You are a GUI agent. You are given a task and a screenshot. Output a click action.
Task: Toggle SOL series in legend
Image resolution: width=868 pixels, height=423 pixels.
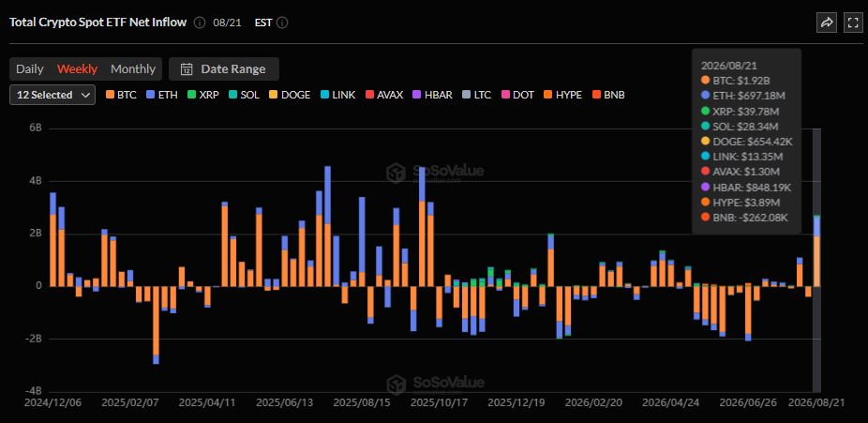[x=244, y=95]
